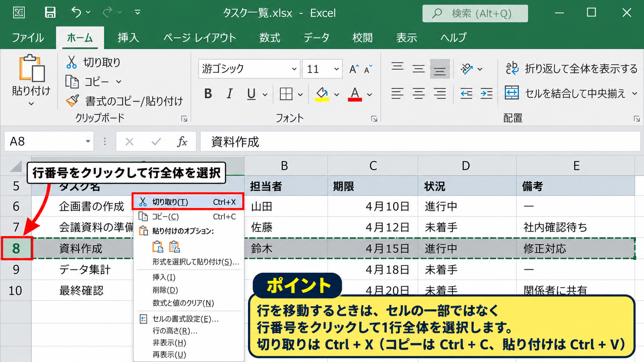Click the ribbon Cut (切り取り) scissors button
644x362 pixels.
tap(93, 62)
